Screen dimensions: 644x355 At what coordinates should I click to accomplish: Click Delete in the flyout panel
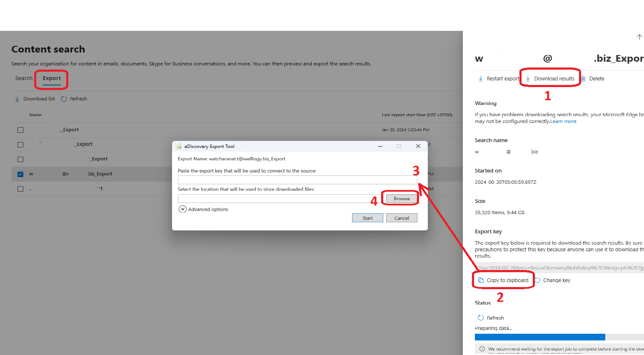pos(593,79)
